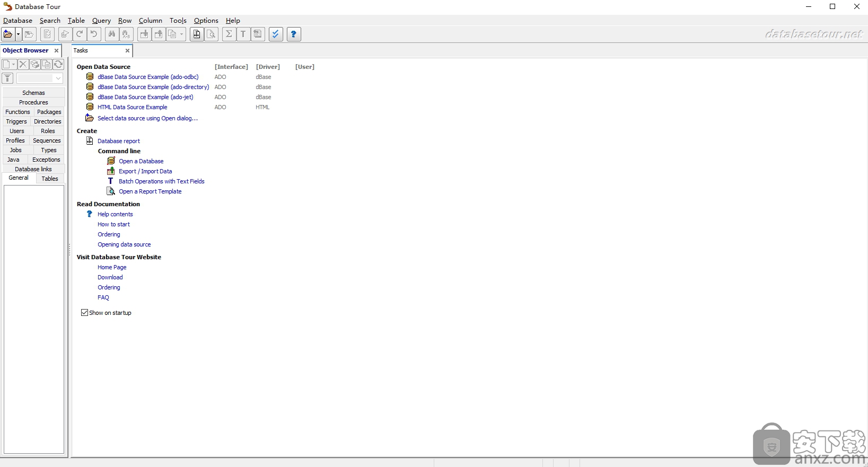This screenshot has height=467, width=868.
Task: Switch to the Triggers tab
Action: click(x=16, y=121)
